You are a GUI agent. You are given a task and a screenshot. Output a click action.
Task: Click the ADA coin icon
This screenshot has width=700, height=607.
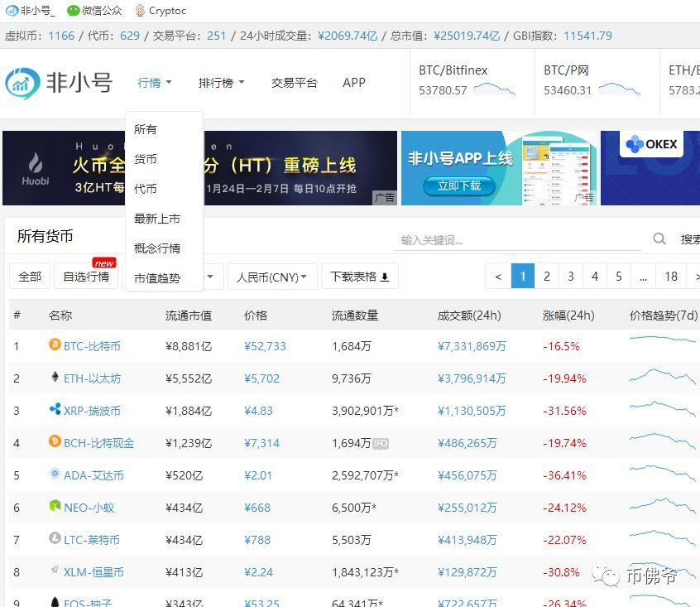click(x=55, y=474)
